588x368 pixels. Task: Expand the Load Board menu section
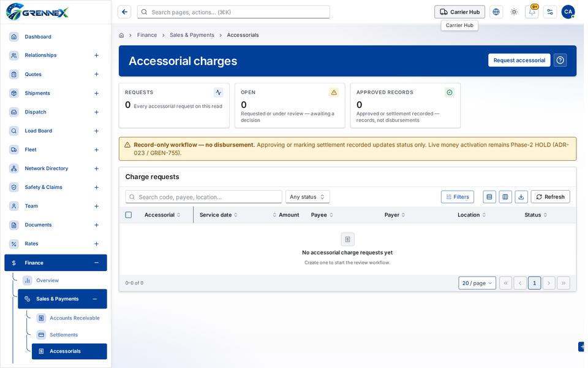tap(96, 131)
